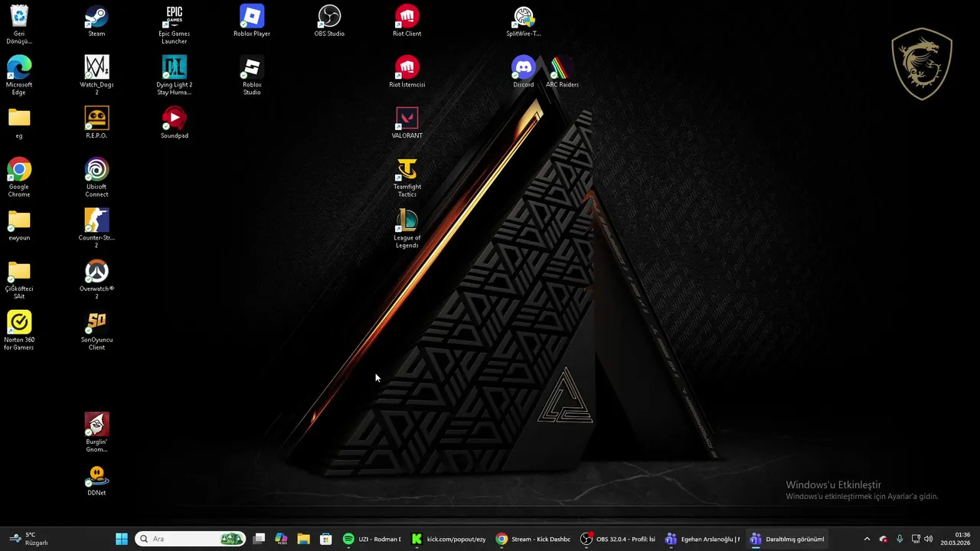The width and height of the screenshot is (980, 551).
Task: Select Dying Light 2 Stay Human shortcut
Action: pyautogui.click(x=174, y=75)
